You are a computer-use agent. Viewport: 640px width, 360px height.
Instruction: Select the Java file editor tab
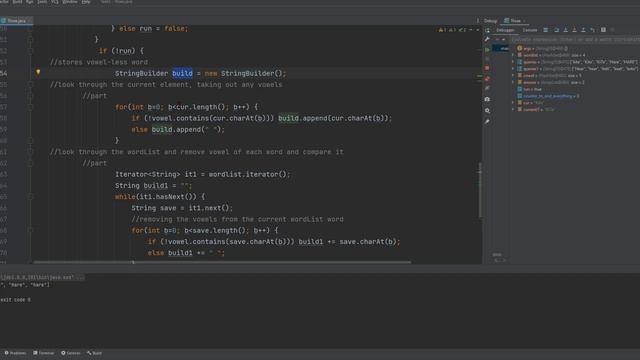[x=16, y=20]
